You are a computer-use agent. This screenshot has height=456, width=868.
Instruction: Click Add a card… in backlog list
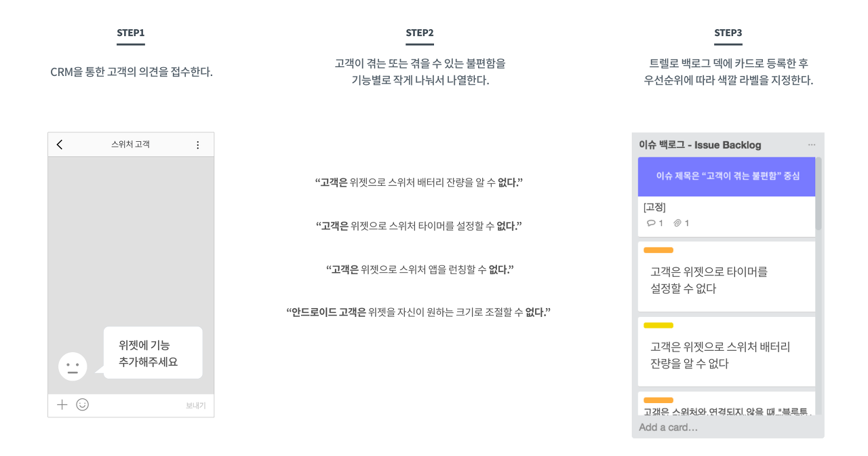pyautogui.click(x=668, y=427)
